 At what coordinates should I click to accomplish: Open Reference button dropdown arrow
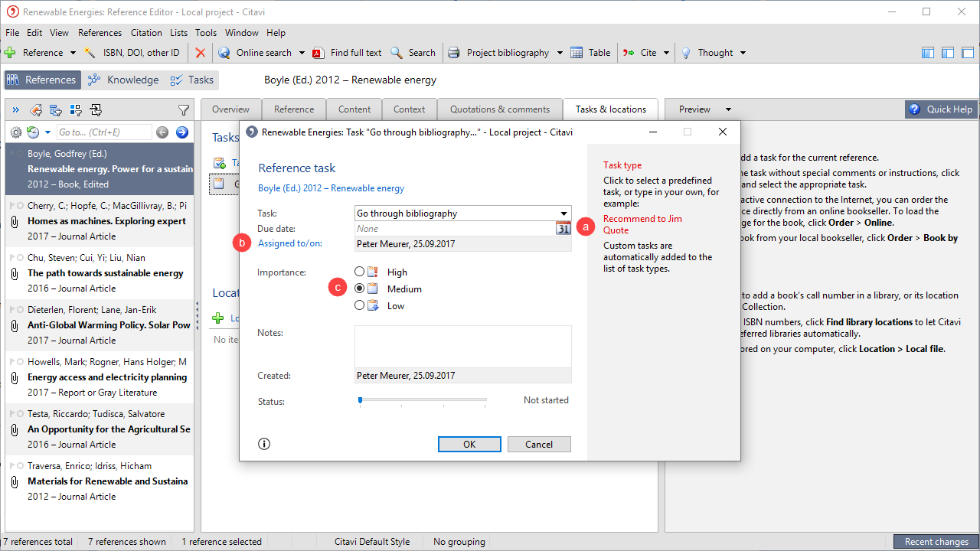[x=73, y=53]
